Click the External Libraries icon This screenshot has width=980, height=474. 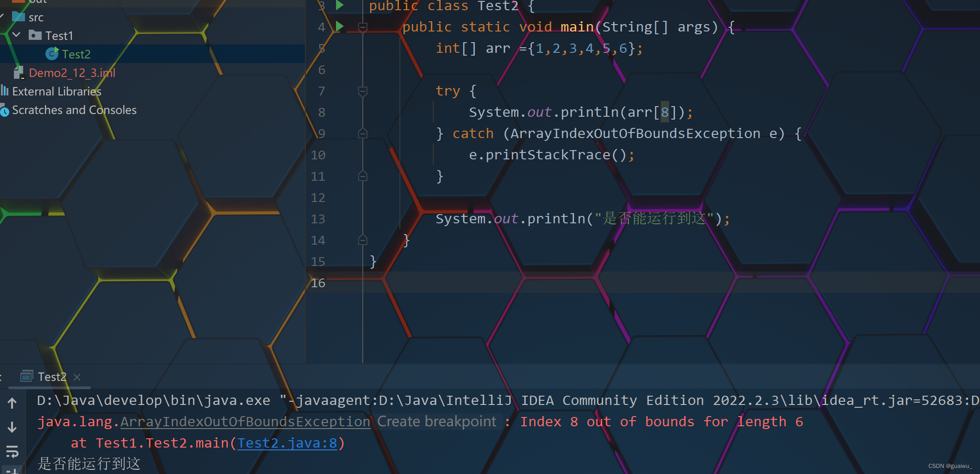point(5,90)
